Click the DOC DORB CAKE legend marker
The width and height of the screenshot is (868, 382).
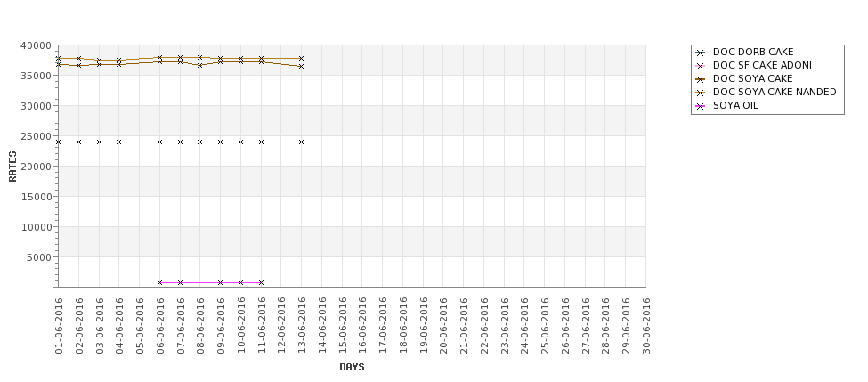click(701, 53)
